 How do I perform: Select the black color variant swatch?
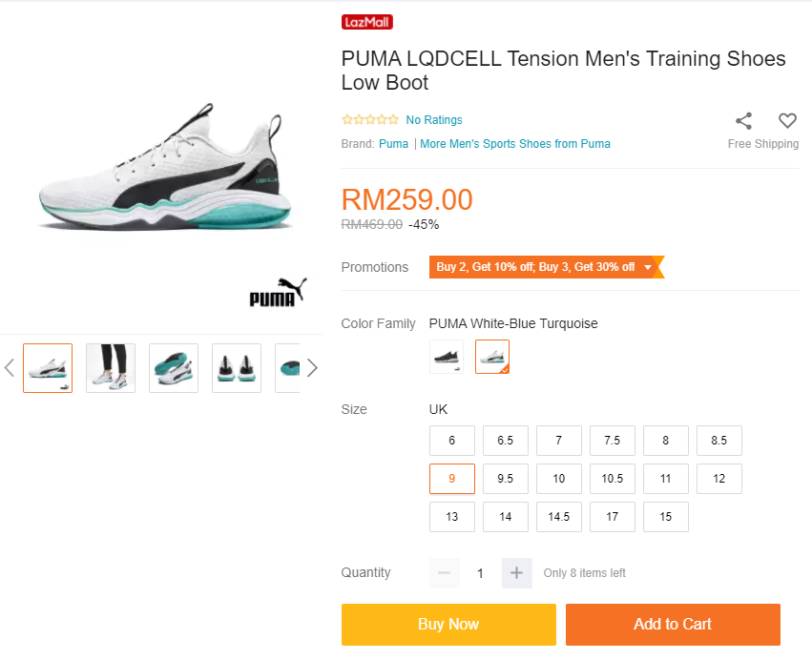447,357
